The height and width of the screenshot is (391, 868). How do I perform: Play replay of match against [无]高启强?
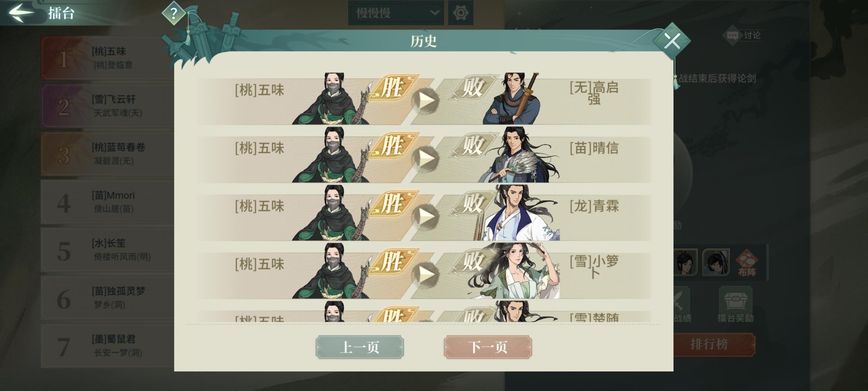tap(425, 101)
